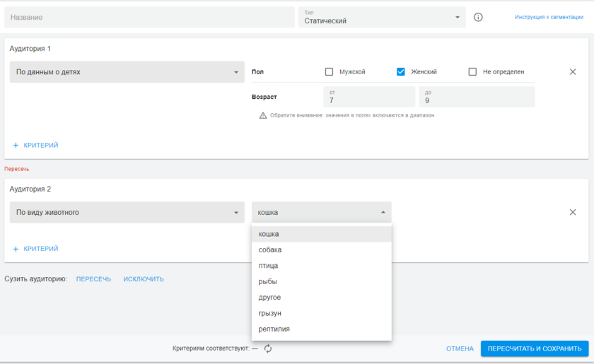Tick the Не определен checkbox

(x=472, y=72)
